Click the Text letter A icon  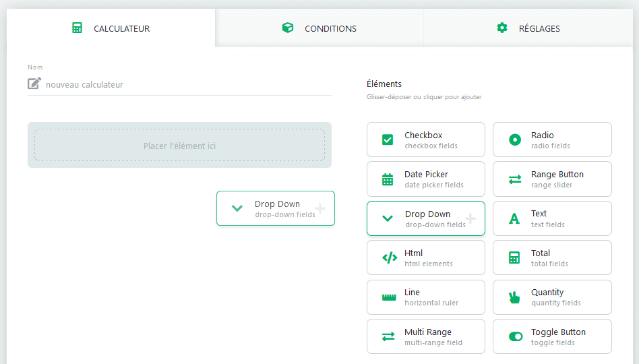pos(514,218)
